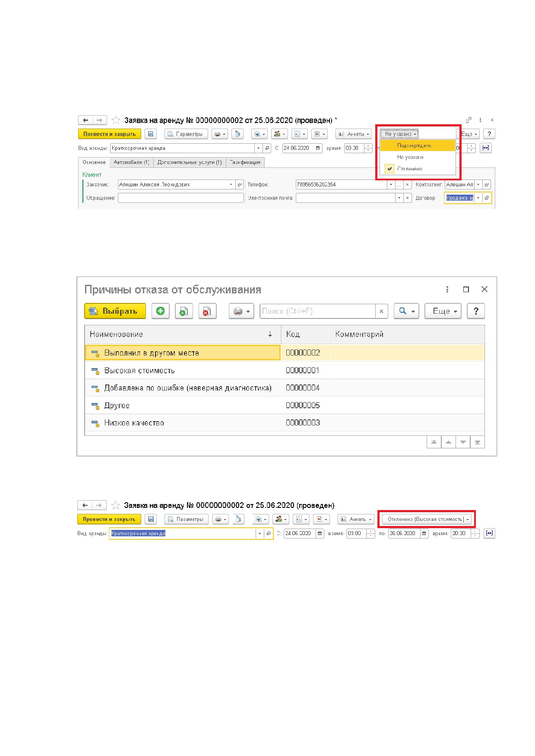Open the users icon dropdown in the top request toolbar
The height and width of the screenshot is (756, 535).
click(x=279, y=134)
